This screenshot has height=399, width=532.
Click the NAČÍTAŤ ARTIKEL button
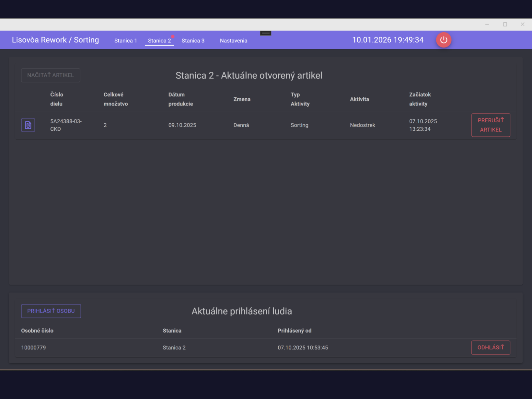pyautogui.click(x=51, y=75)
